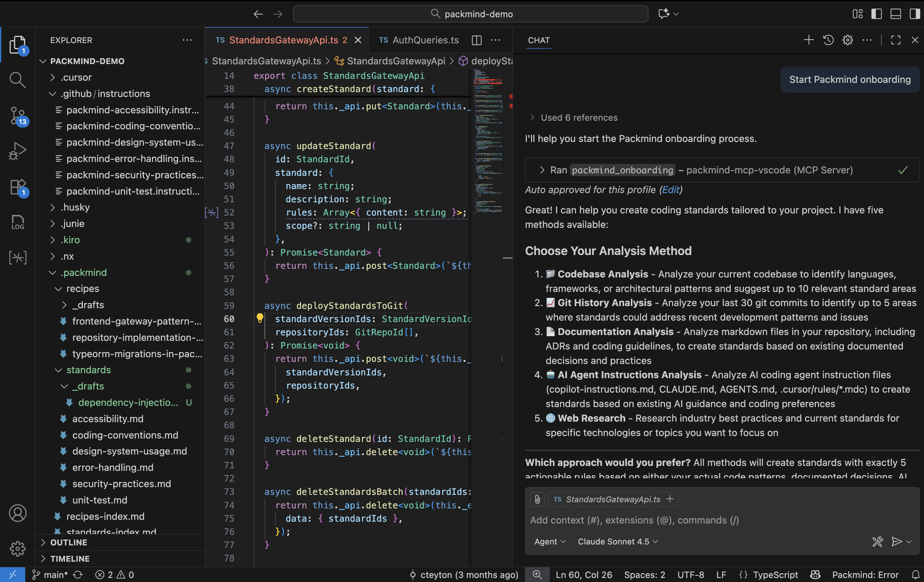The width and height of the screenshot is (924, 582).
Task: Click the Edit link for auto-approved profile
Action: tap(671, 189)
